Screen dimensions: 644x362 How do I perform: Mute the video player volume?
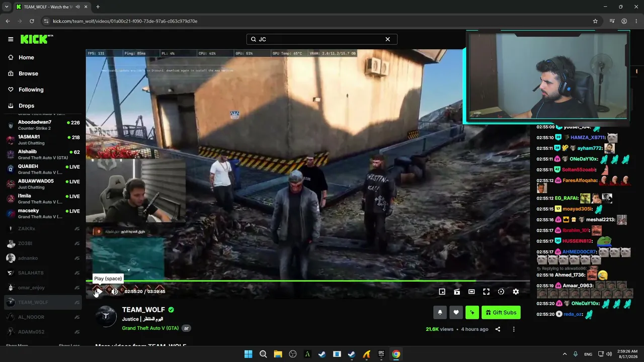pos(115,292)
